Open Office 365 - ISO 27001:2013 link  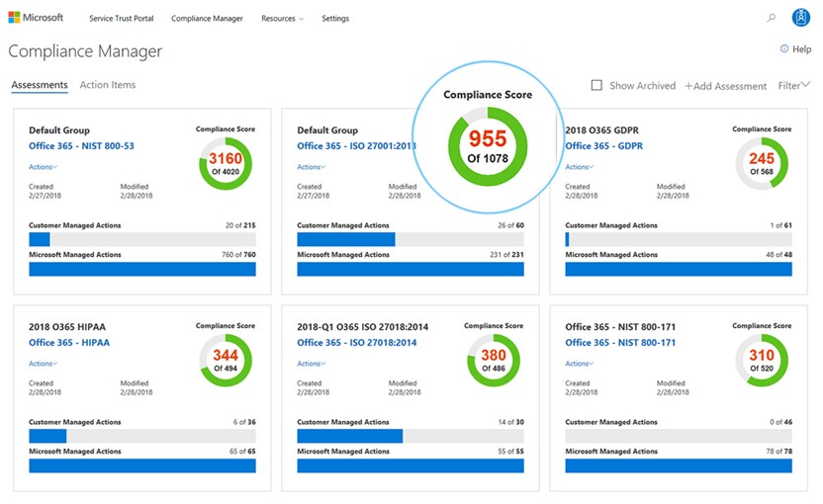point(356,146)
